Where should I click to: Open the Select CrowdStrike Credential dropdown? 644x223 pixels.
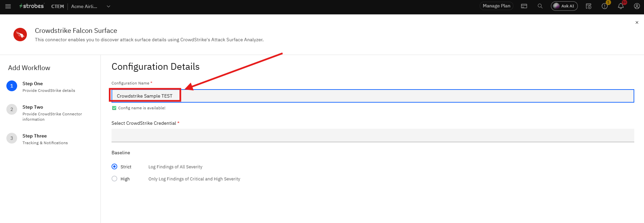373,135
